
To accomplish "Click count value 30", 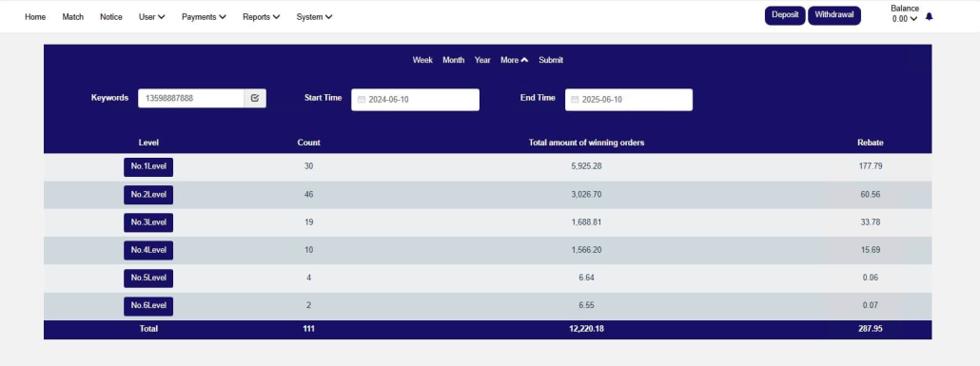I will (x=309, y=166).
